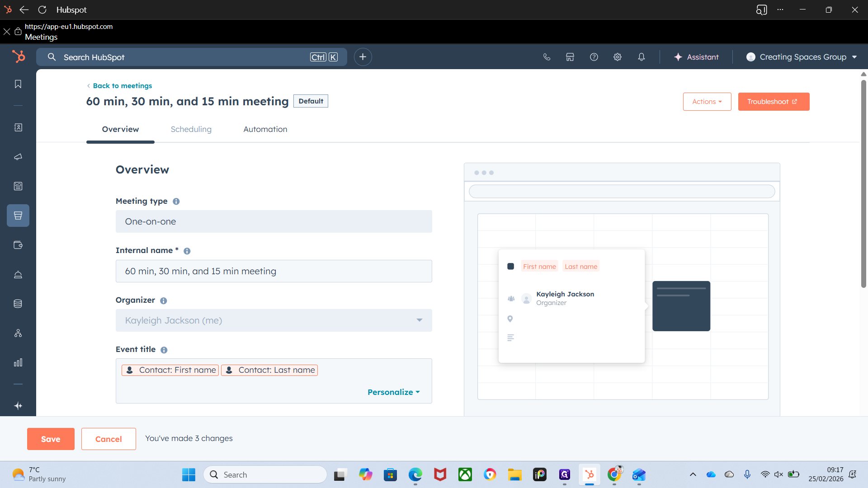Open Creating Spaces Group account menu
868x488 pixels.
pos(802,57)
